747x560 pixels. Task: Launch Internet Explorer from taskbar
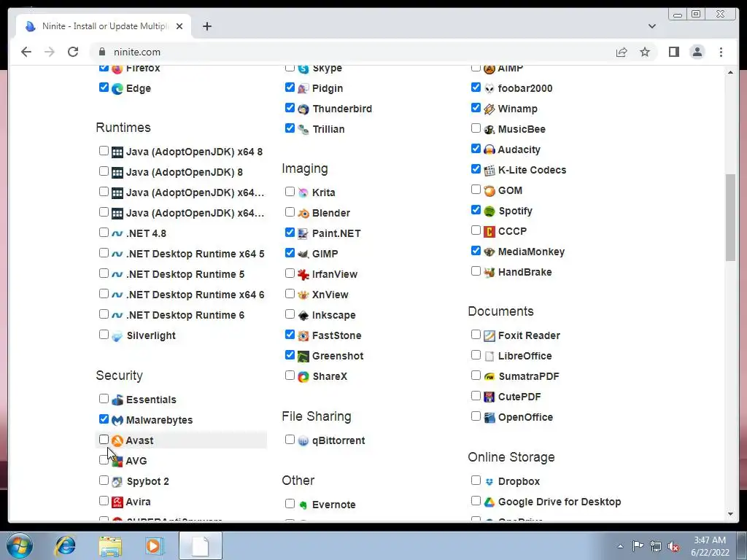(x=65, y=545)
